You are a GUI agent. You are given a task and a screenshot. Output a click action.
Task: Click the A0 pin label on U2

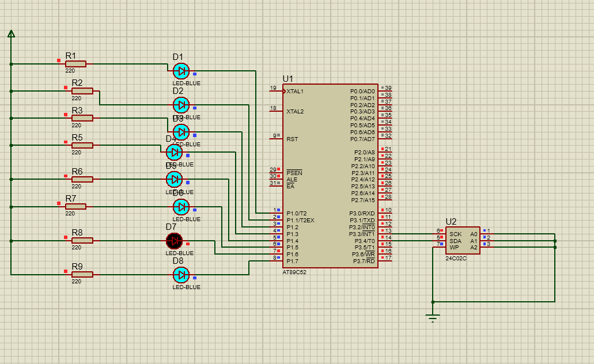click(x=474, y=234)
